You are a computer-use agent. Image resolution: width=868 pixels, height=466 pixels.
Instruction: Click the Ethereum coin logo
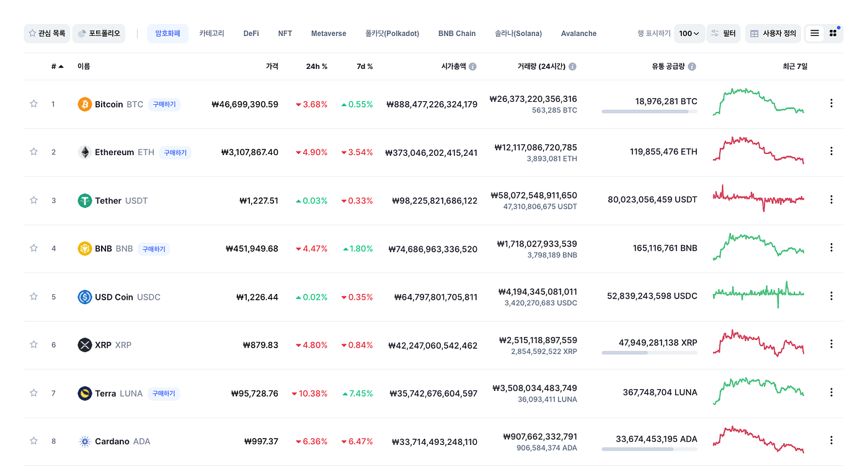click(x=85, y=152)
